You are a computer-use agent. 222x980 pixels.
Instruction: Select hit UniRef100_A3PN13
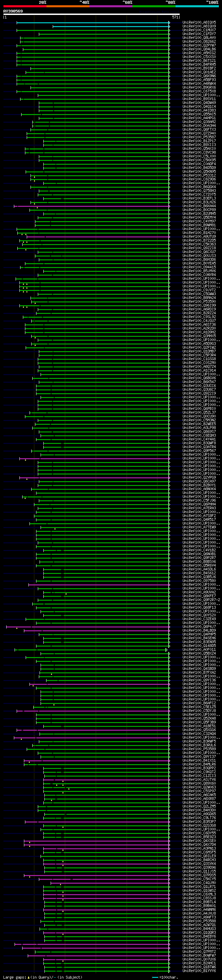199,848
